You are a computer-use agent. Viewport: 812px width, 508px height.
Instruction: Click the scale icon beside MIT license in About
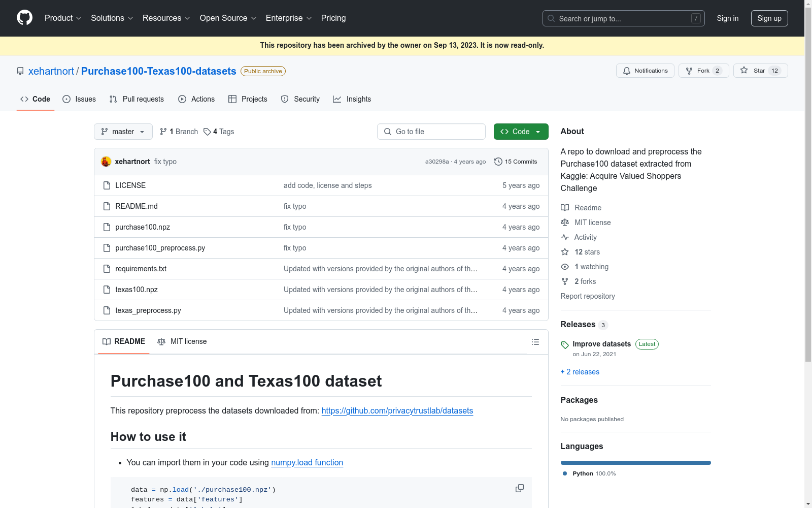pyautogui.click(x=565, y=223)
